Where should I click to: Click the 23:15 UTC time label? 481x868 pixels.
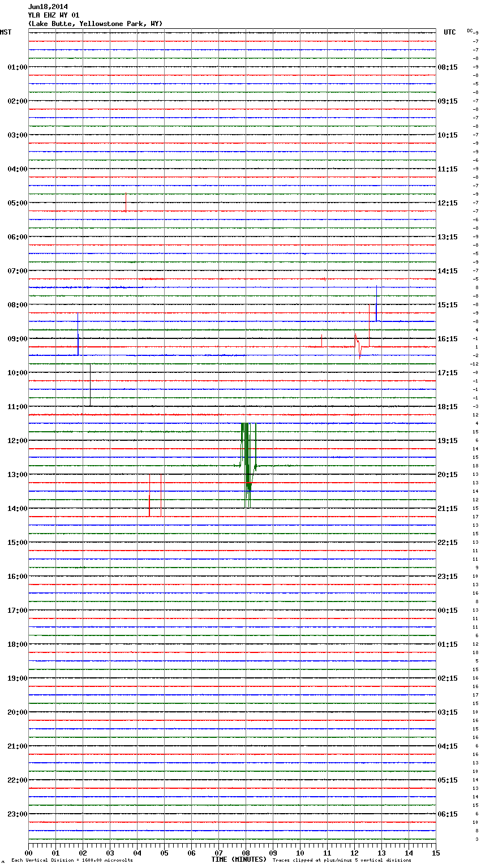tap(448, 577)
